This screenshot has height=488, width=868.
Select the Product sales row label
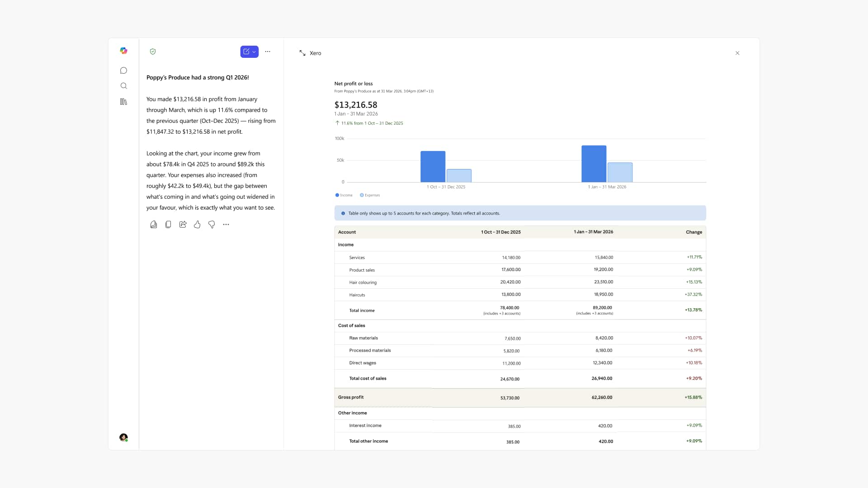(362, 270)
